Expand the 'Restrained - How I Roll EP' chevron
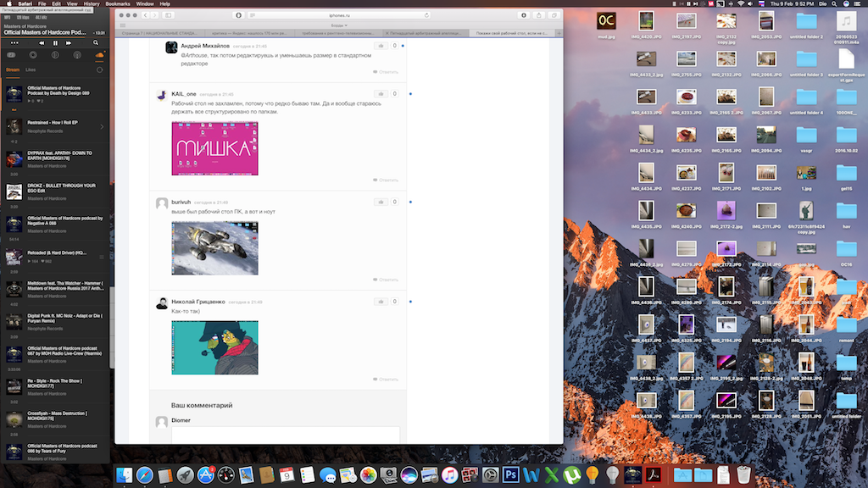The height and width of the screenshot is (488, 868). pos(102,127)
